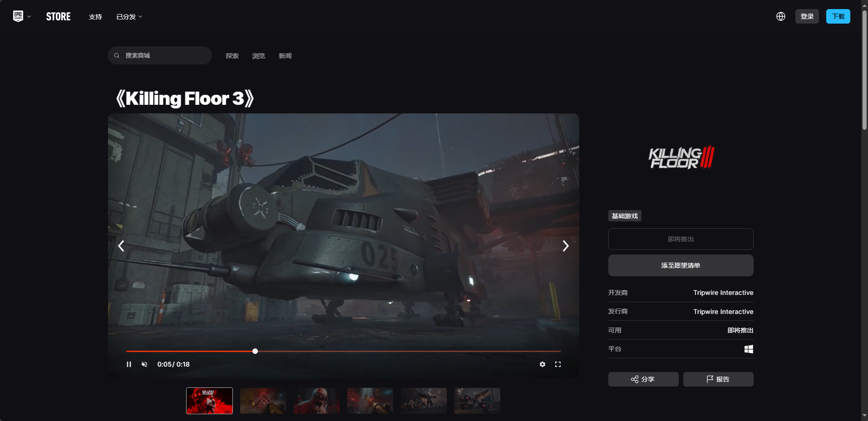Click the 即将推出 button
Viewport: 868px width, 421px height.
(x=681, y=239)
